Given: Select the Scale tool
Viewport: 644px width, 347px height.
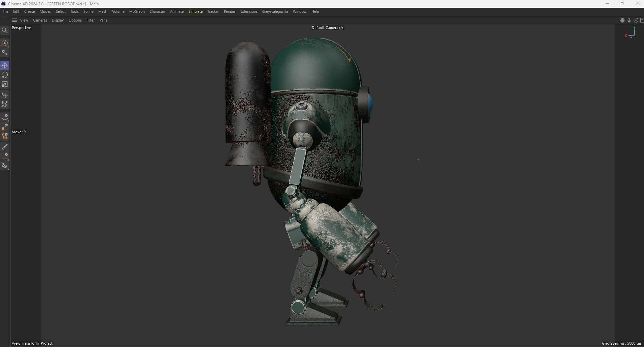Looking at the screenshot, I should [5, 84].
